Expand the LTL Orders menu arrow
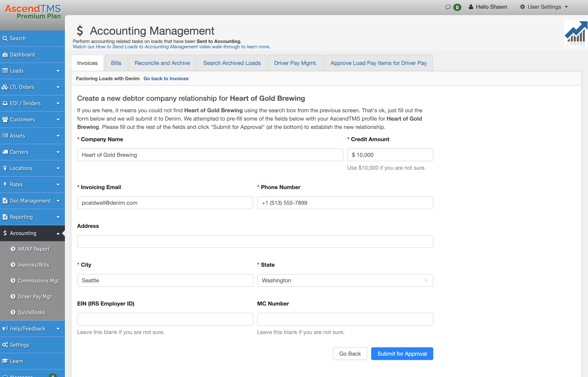This screenshot has height=377, width=588. point(58,87)
